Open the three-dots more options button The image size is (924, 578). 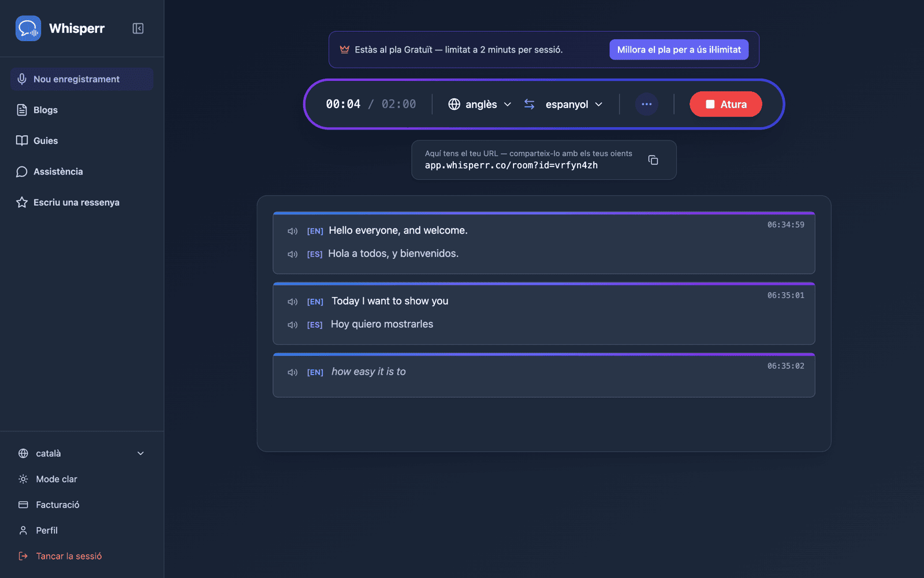(x=647, y=104)
